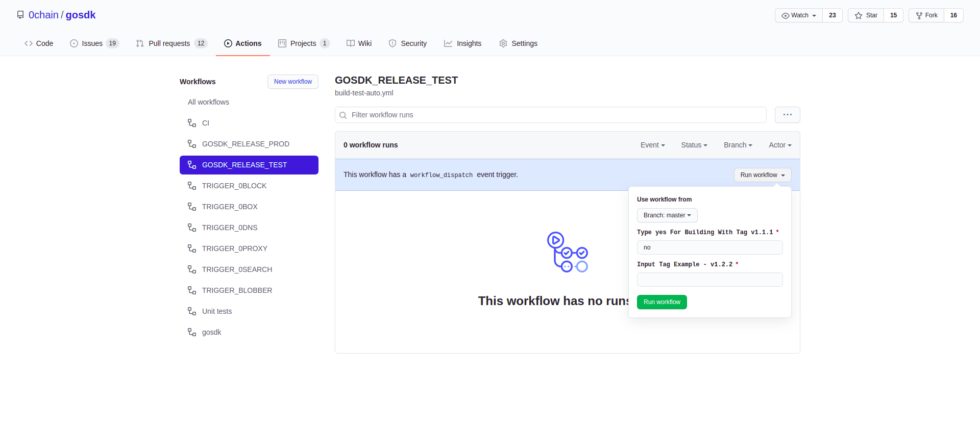Open the TRIGGER_BLOBBER workflow

point(249,290)
